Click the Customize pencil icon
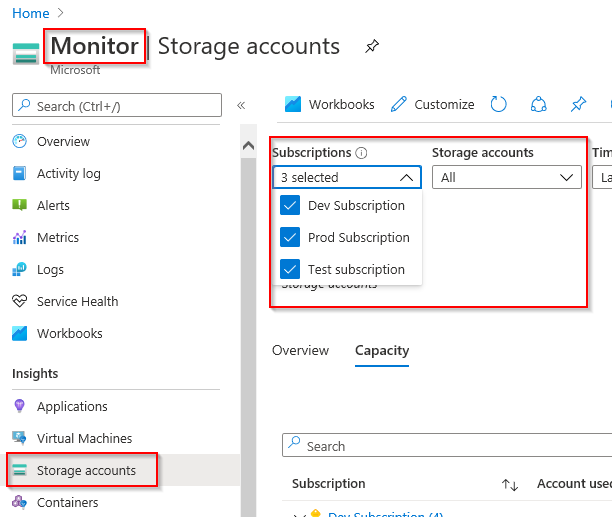The width and height of the screenshot is (612, 517). pyautogui.click(x=399, y=104)
